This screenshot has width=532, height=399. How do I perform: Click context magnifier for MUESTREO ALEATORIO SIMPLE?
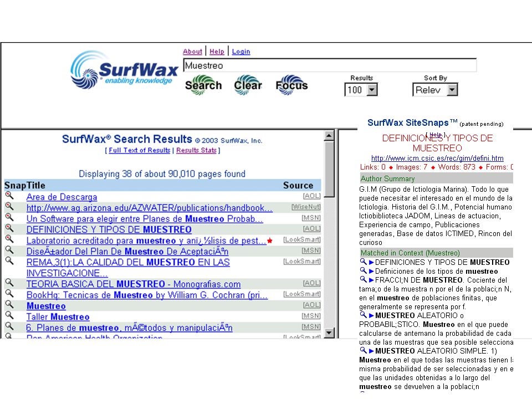(x=364, y=350)
